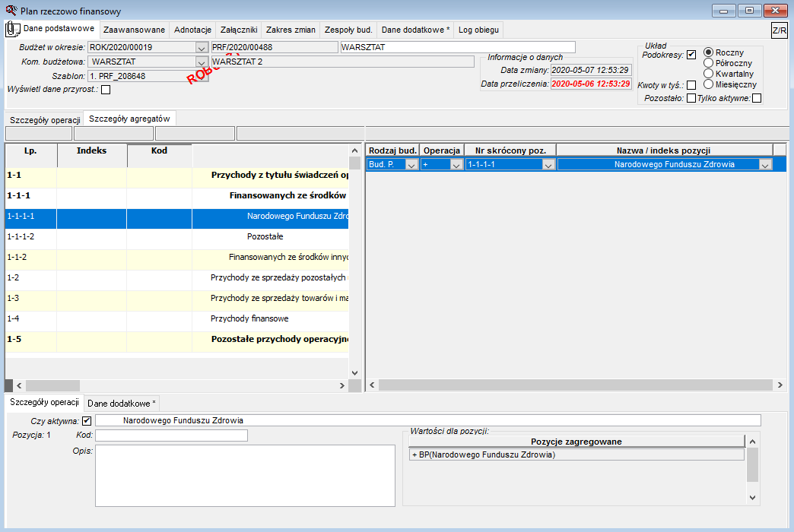Click left table scroll up arrow
Screen dimensions: 794x532
(354, 150)
